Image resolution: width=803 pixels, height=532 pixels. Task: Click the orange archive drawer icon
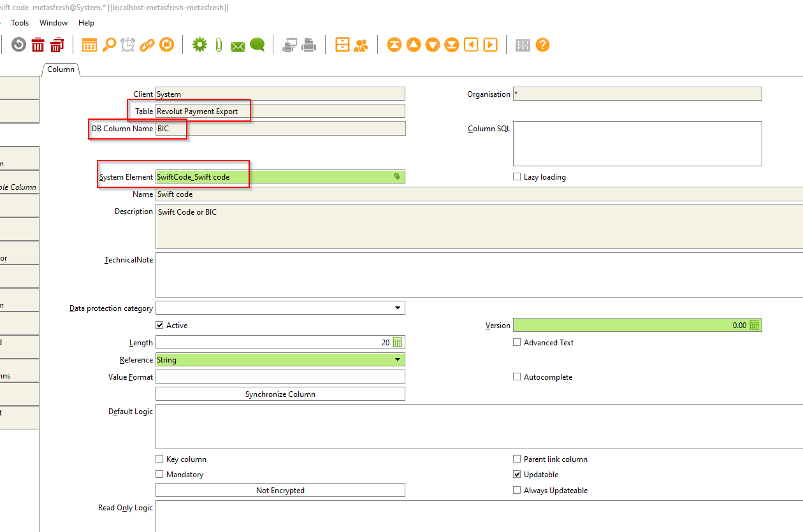pos(342,45)
